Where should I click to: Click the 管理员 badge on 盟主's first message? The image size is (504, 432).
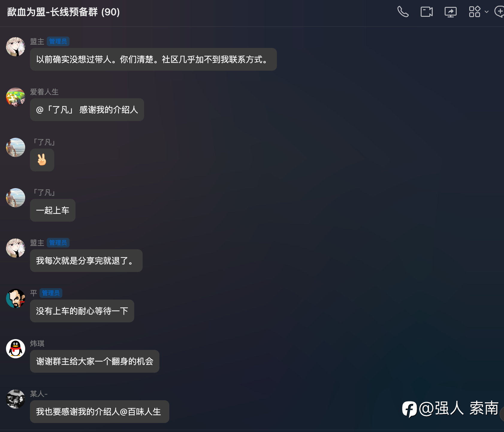58,41
